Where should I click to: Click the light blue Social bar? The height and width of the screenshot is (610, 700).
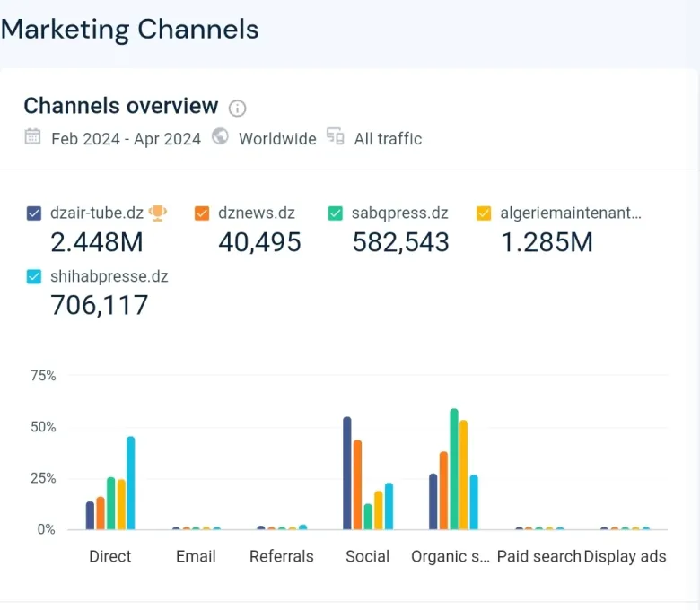tap(389, 506)
